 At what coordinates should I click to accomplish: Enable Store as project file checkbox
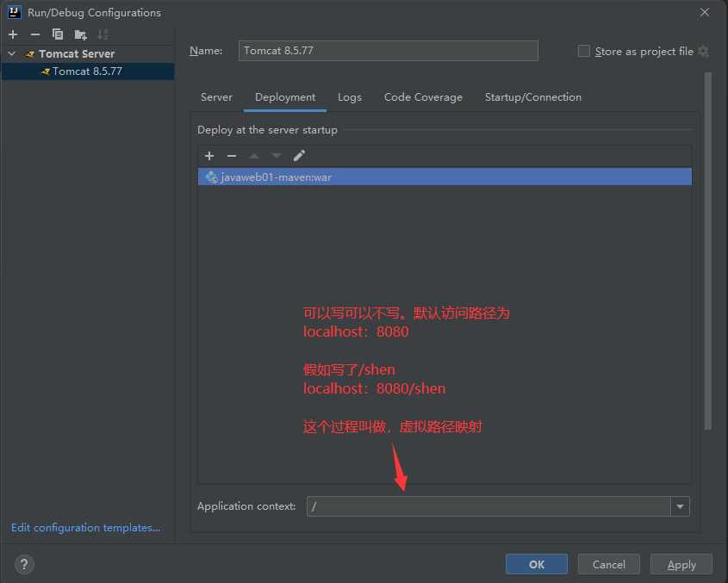583,51
